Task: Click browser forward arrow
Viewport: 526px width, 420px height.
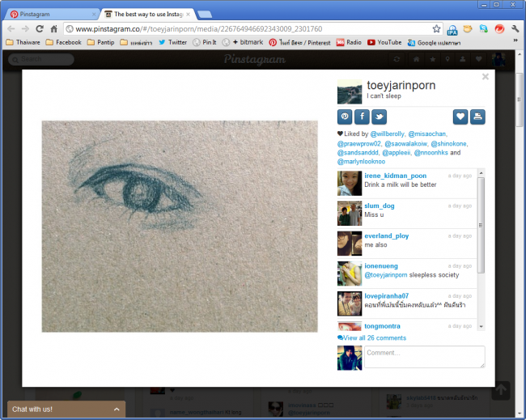Action: [25, 29]
